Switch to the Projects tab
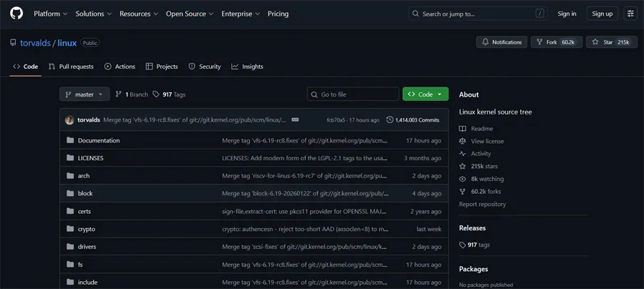 (x=162, y=67)
